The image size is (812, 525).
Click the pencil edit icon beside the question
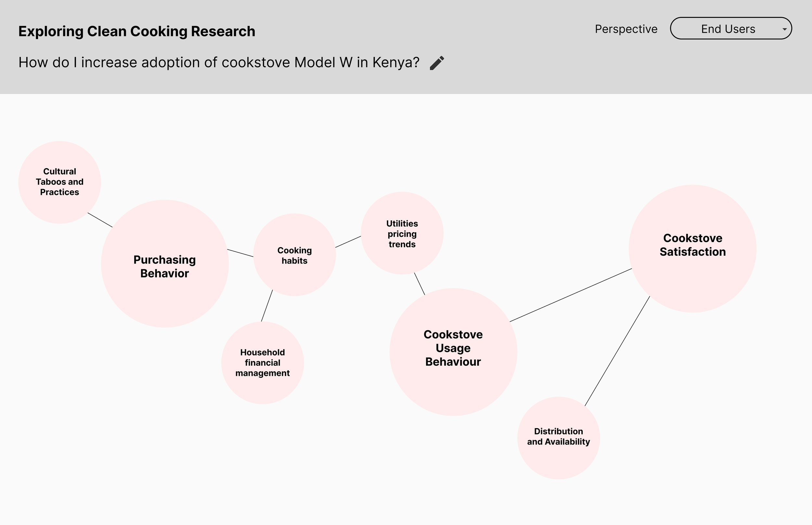click(437, 63)
